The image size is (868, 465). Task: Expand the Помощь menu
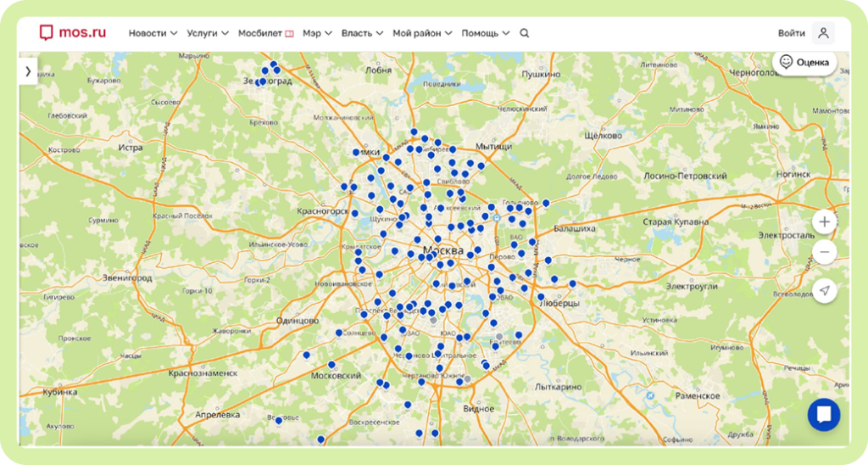tap(486, 33)
